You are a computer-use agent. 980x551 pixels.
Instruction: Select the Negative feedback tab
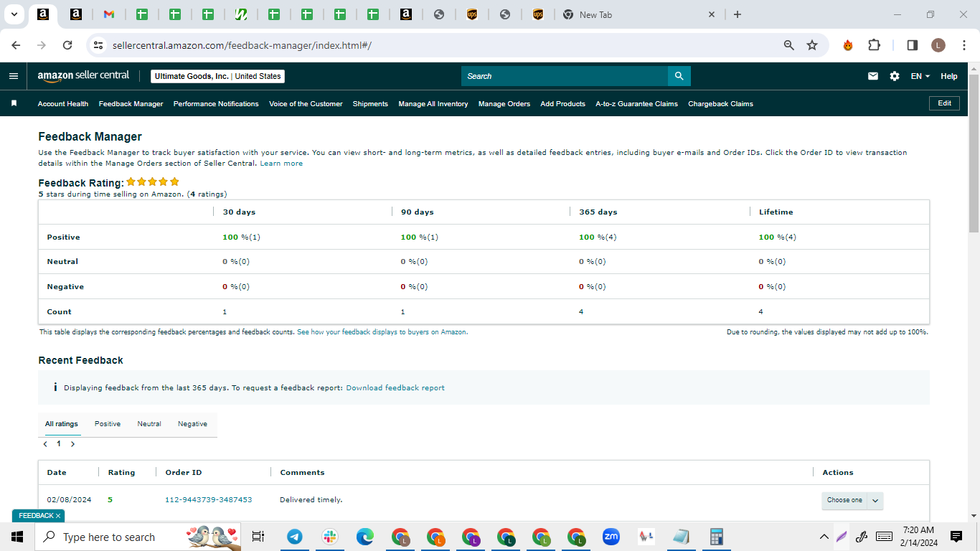[x=192, y=424]
